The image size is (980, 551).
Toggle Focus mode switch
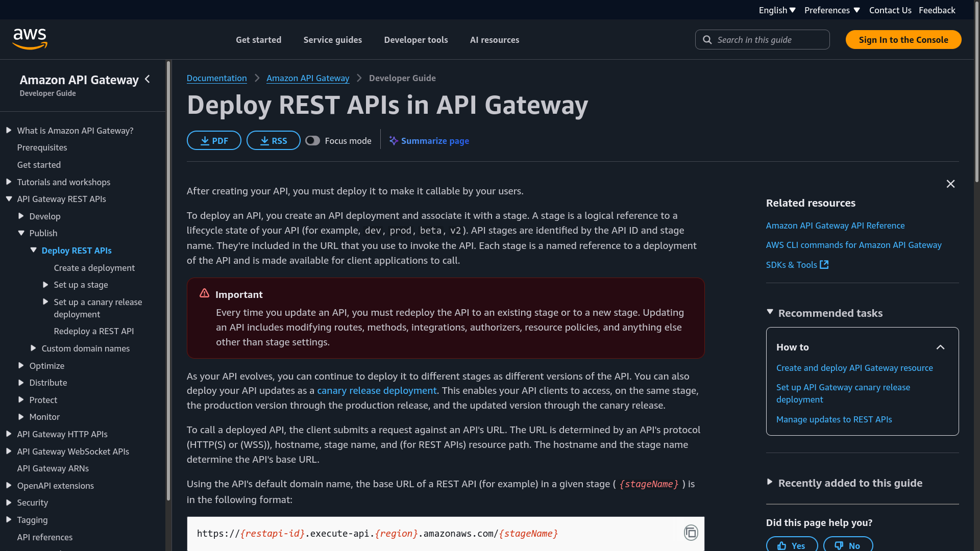pos(312,141)
